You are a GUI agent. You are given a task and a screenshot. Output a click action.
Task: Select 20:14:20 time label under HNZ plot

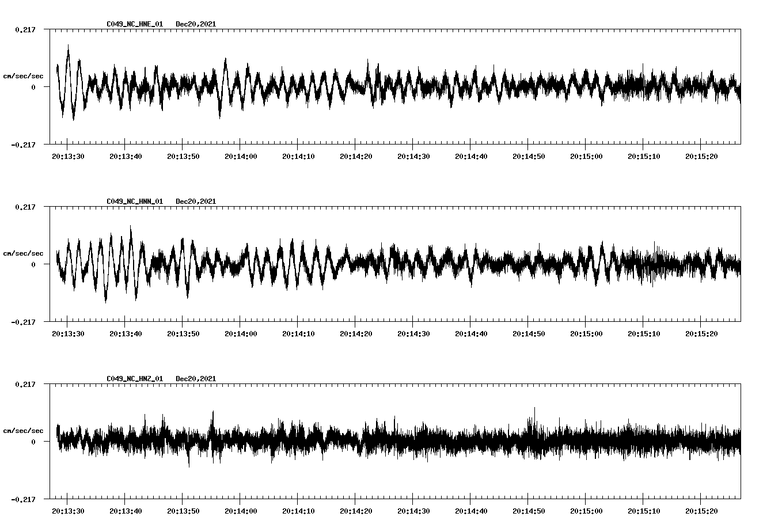coord(355,511)
